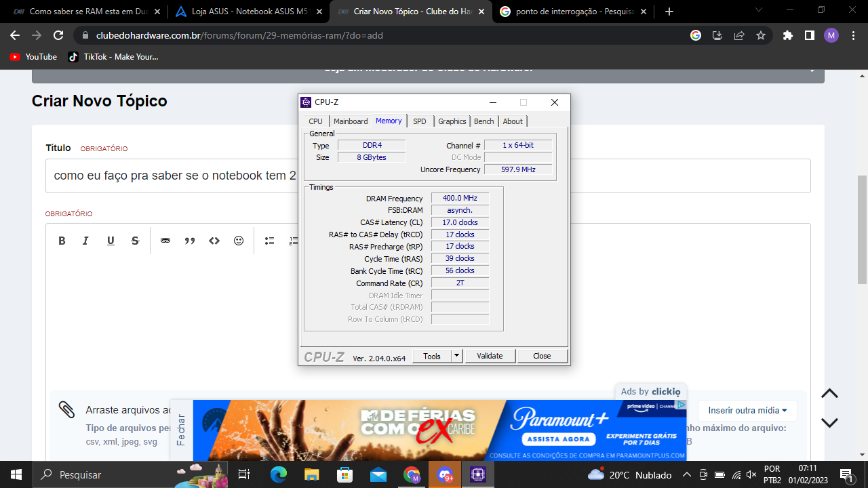Click the Close button in CPU-Z
The image size is (868, 488).
542,356
